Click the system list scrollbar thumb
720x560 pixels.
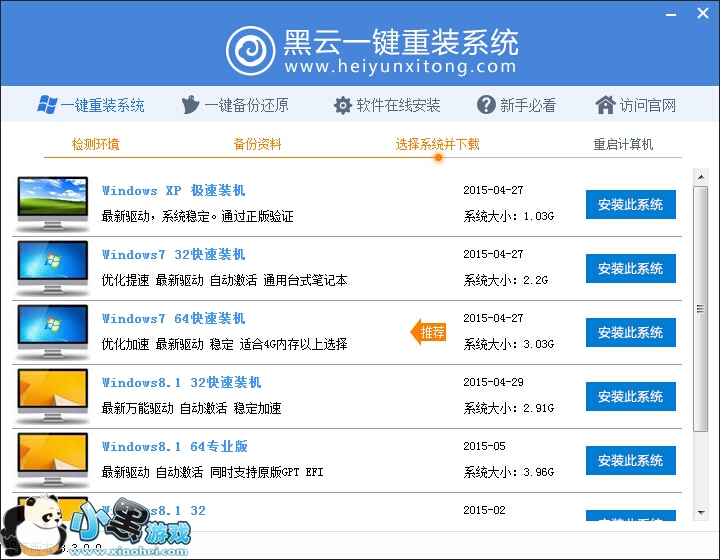[x=701, y=308]
